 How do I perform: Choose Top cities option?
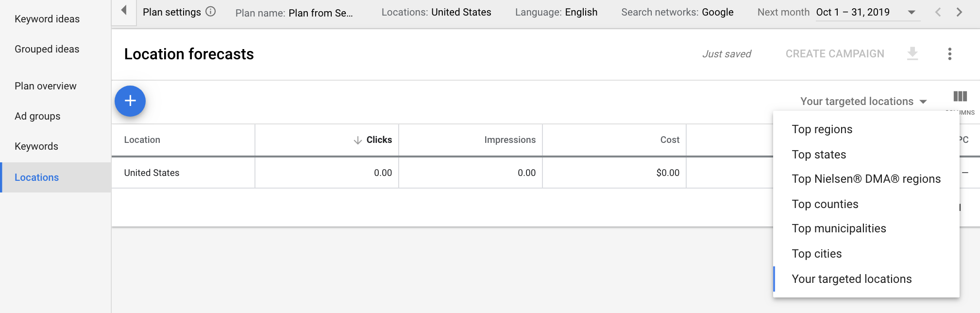click(x=817, y=254)
